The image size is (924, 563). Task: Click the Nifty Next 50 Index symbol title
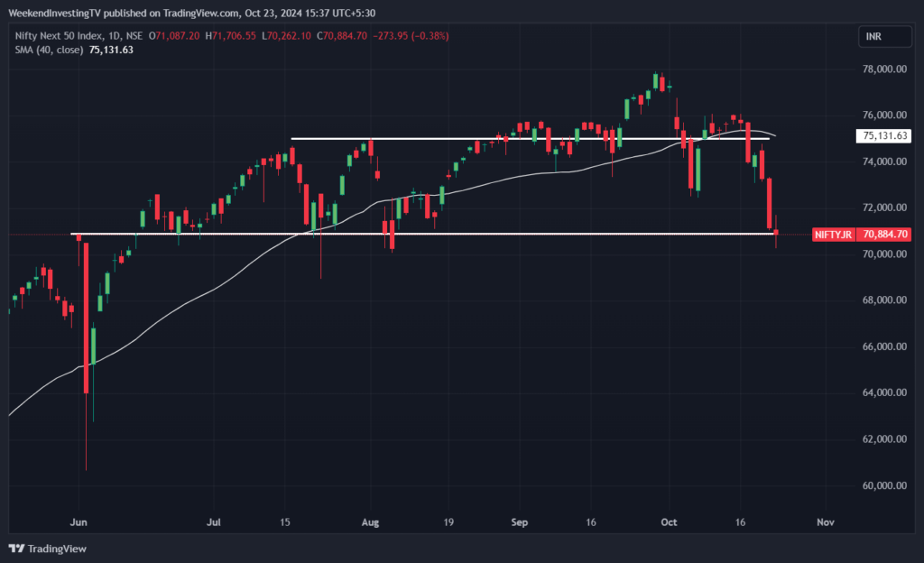click(x=55, y=35)
